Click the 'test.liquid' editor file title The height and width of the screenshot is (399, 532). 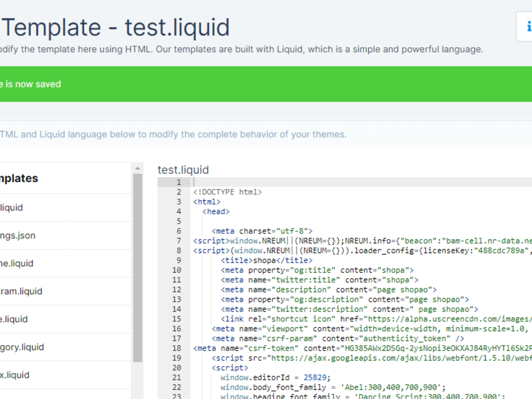point(183,170)
